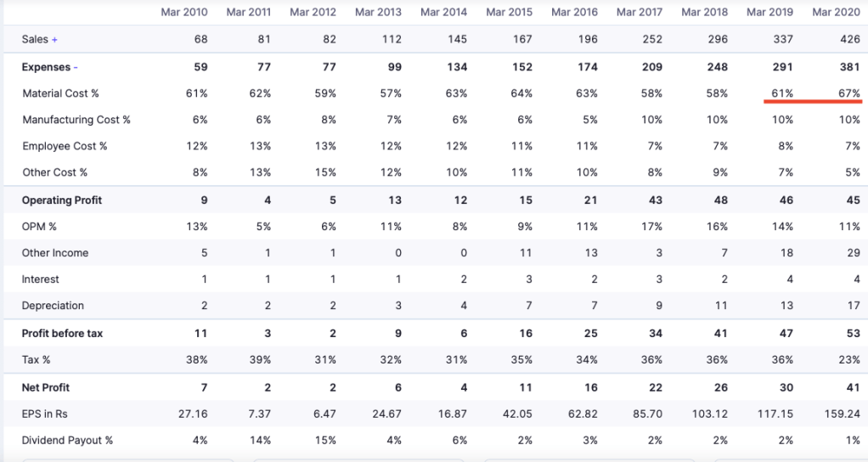Select the Tax % row label
The width and height of the screenshot is (868, 462).
37,360
